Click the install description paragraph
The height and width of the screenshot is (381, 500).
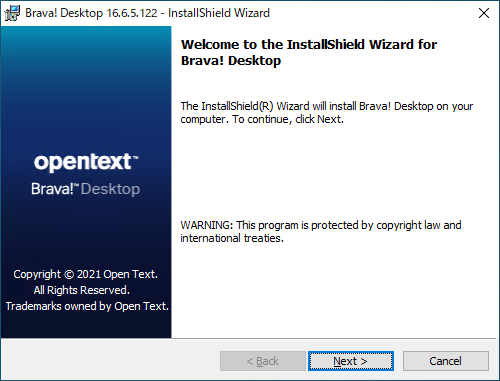327,113
